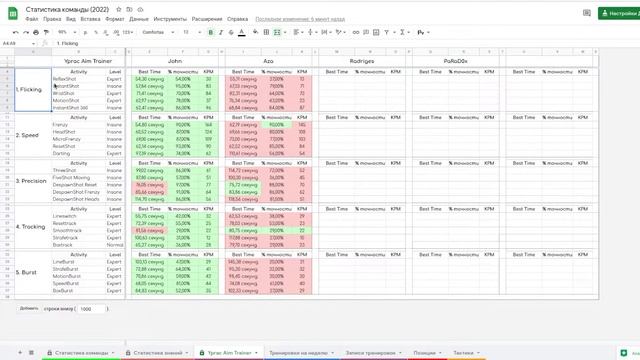This screenshot has width=640, height=360.
Task: Toggle italic formatting
Action: (221, 32)
